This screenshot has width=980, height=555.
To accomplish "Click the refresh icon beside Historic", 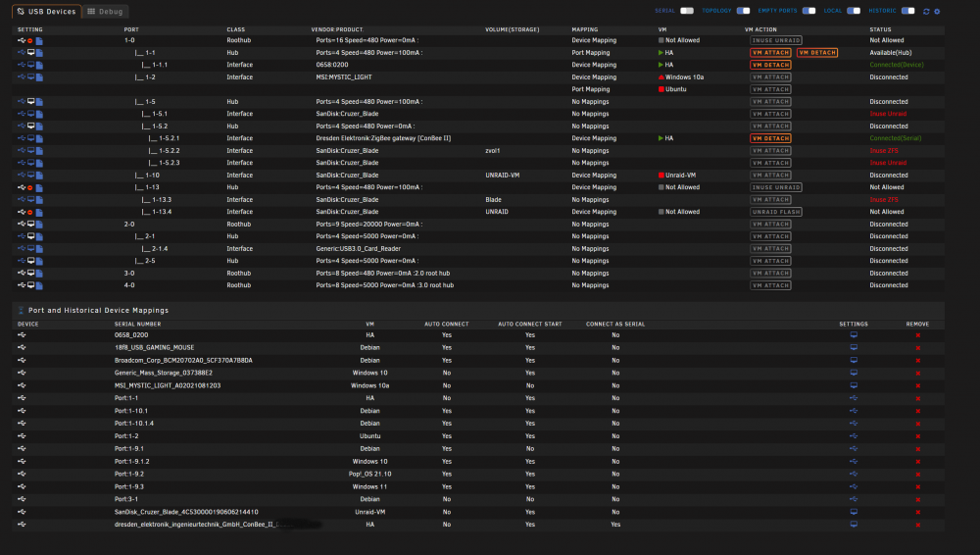I will [926, 11].
